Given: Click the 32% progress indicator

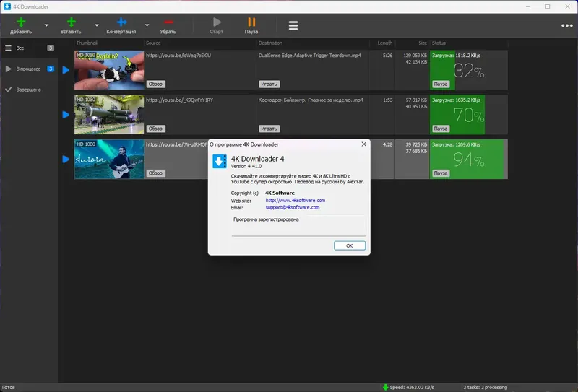Looking at the screenshot, I should (x=468, y=70).
